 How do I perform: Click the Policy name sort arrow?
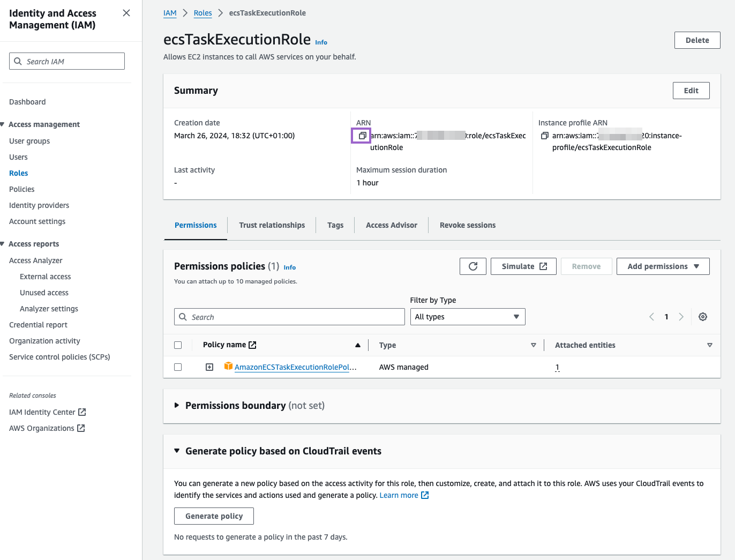(x=357, y=345)
